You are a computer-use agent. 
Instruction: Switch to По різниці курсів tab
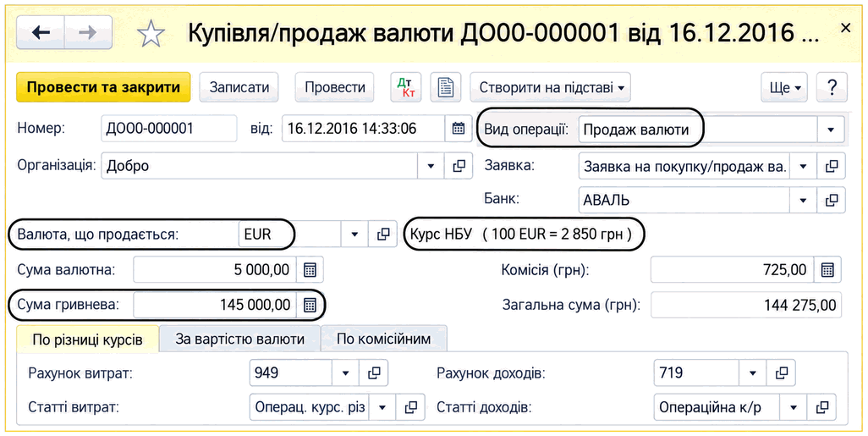click(x=87, y=339)
